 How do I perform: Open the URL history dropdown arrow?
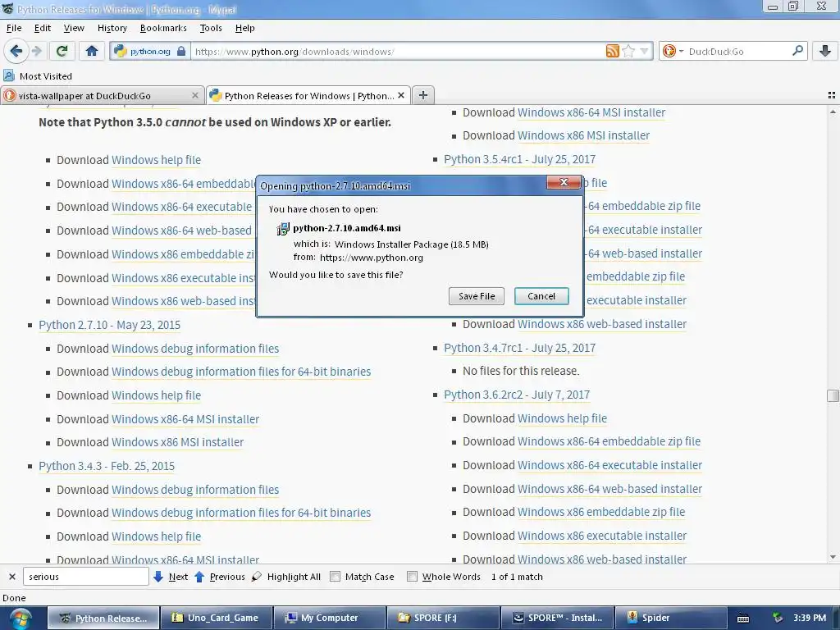point(644,52)
